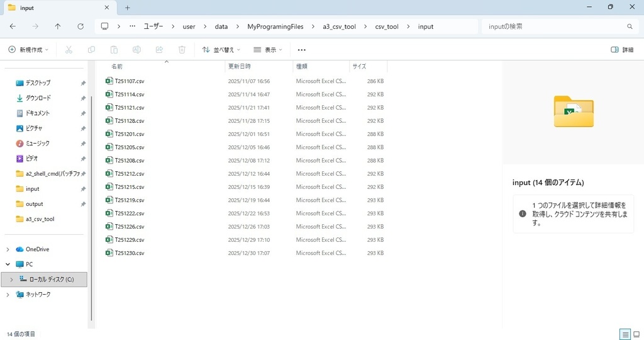Navigate to ユーザー in breadcrumb
644x340 pixels.
coord(153,26)
